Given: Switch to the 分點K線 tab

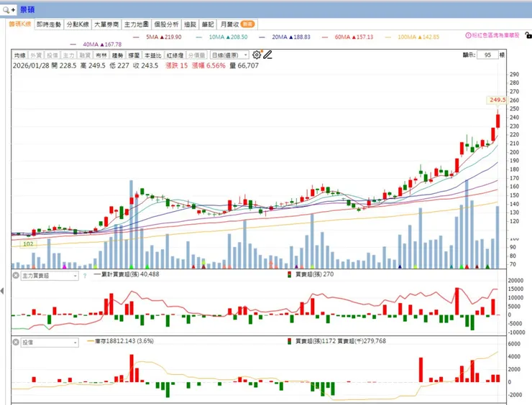Looking at the screenshot, I should click(x=78, y=24).
